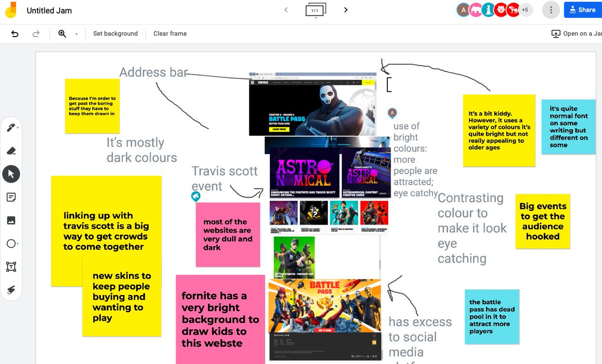Select the green Fortnite character image

[x=294, y=258]
